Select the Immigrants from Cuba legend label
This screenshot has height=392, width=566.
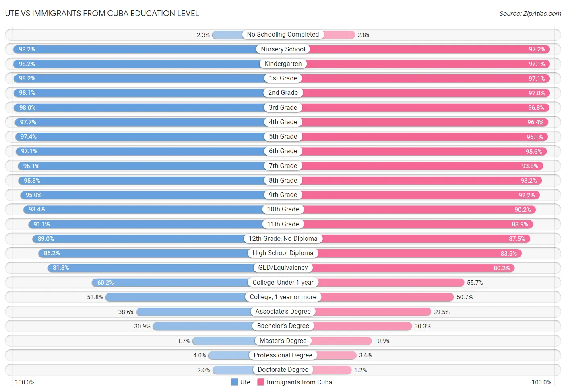click(300, 382)
